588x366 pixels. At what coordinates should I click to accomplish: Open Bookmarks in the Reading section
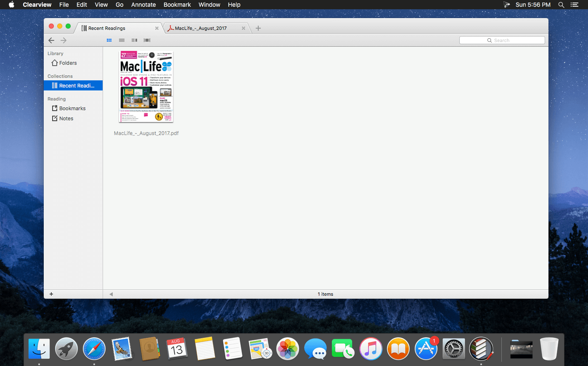tap(72, 109)
